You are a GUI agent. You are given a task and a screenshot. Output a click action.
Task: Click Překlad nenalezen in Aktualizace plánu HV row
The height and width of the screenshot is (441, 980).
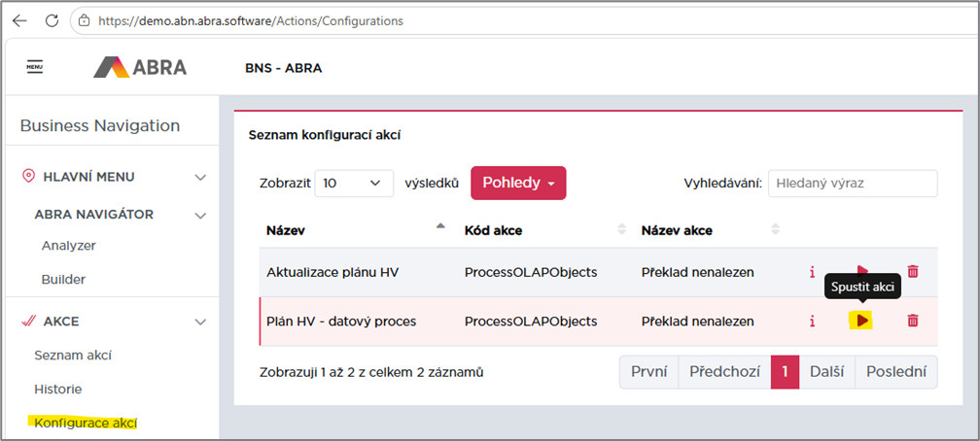(x=697, y=272)
